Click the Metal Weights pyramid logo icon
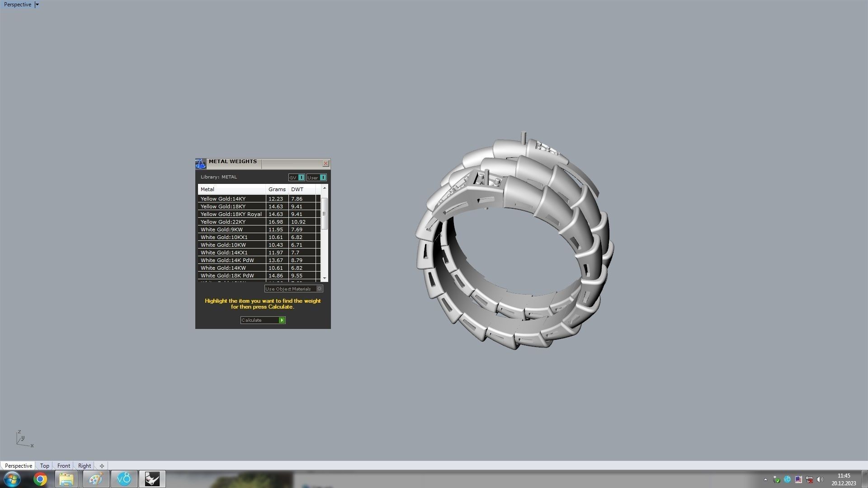 coord(200,164)
